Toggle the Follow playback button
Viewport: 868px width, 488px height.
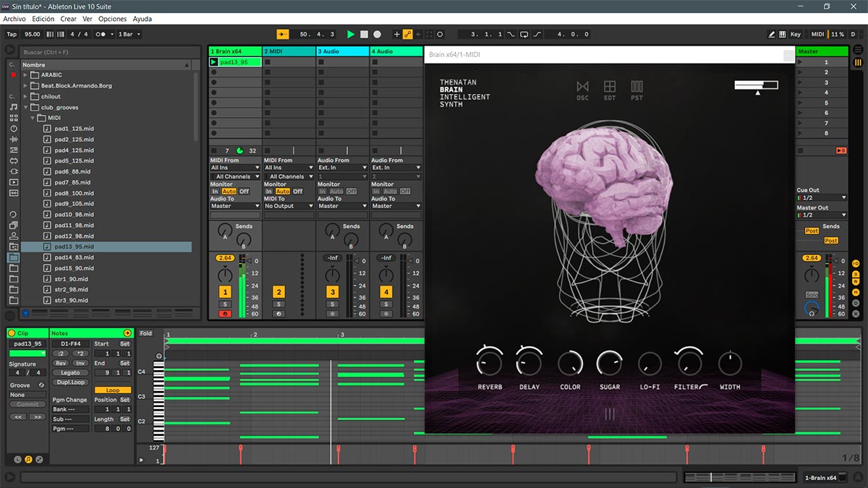283,34
